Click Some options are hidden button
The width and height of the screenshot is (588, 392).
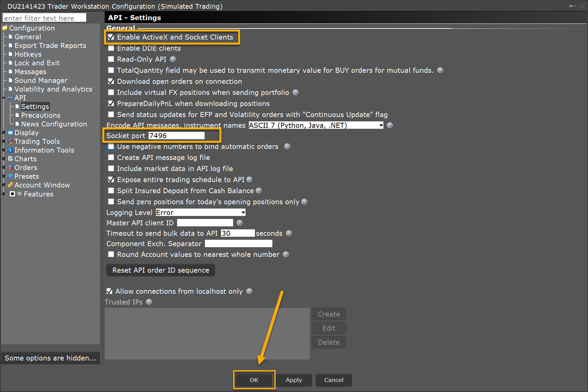tap(50, 358)
